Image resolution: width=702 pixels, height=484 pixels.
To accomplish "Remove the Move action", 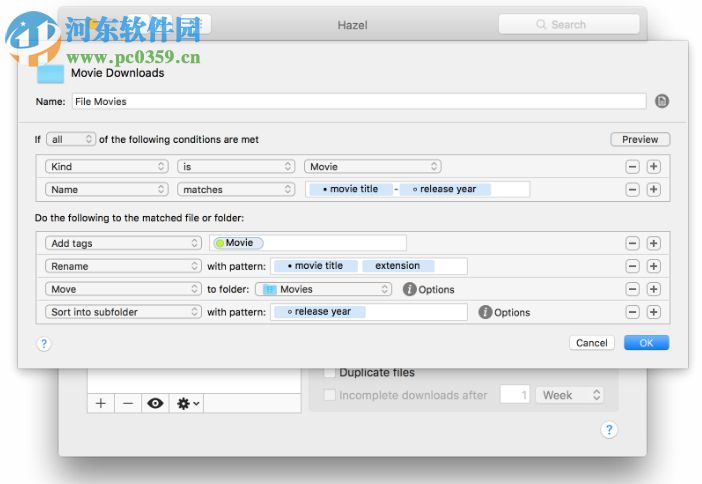I will [632, 289].
